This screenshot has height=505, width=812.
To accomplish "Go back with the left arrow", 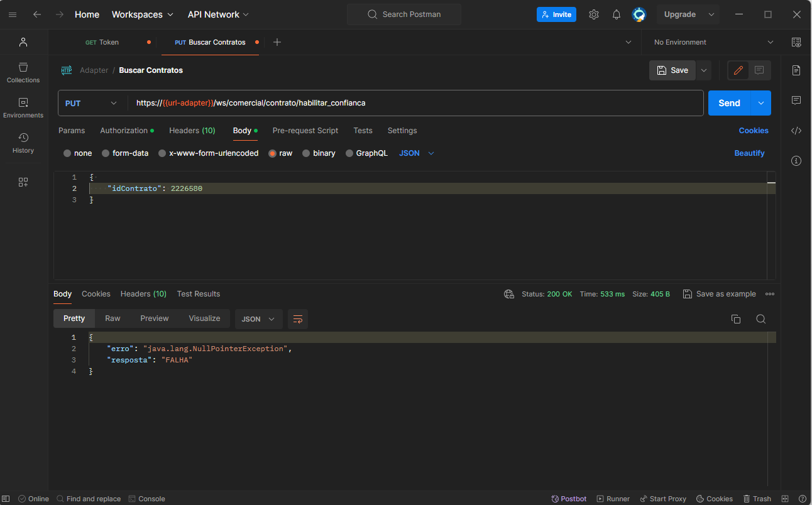I will [x=37, y=14].
